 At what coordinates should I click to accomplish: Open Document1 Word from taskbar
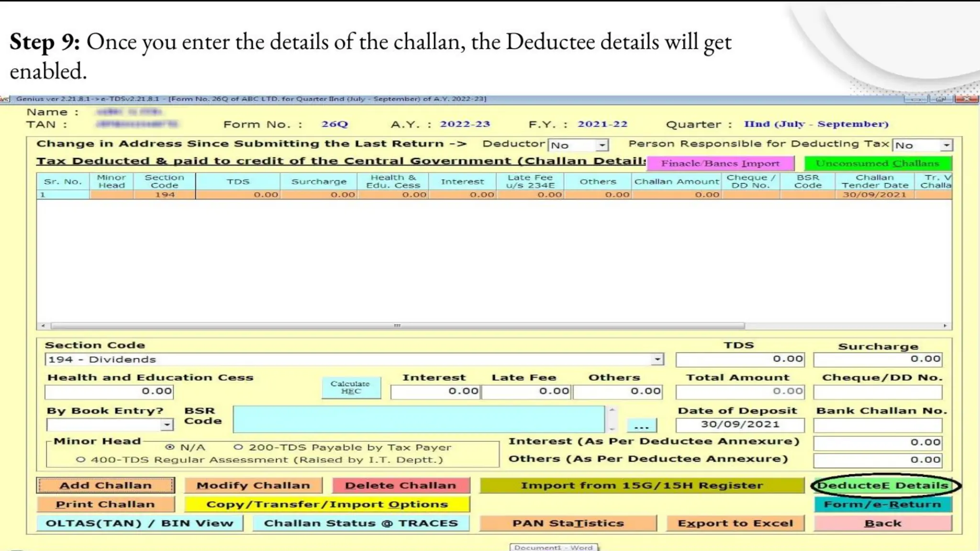pos(553,547)
